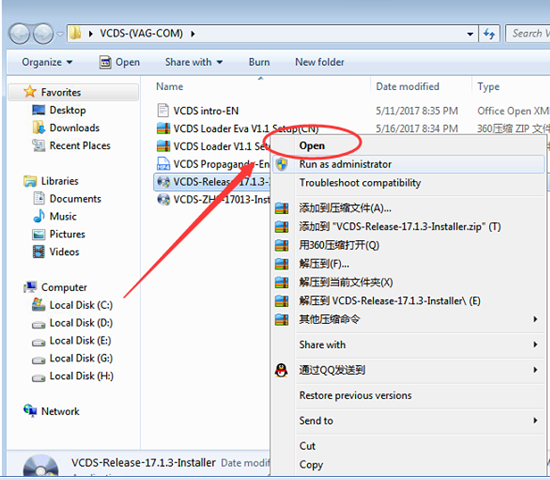Click the QQ penguin icon in context menu
The image size is (550, 480).
coord(282,370)
